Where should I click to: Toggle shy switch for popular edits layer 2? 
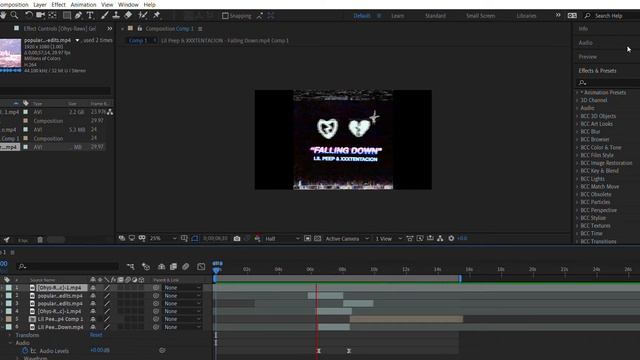pos(93,296)
